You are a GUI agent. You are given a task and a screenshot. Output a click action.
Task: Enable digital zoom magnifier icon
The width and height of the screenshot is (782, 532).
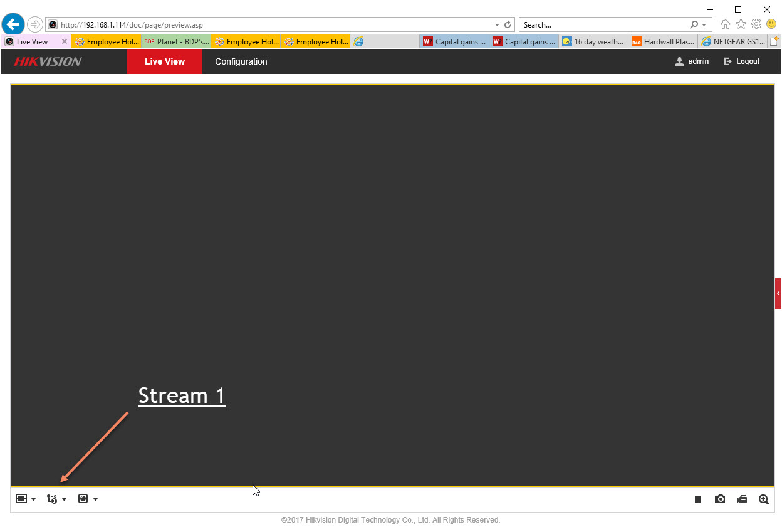[x=763, y=499]
